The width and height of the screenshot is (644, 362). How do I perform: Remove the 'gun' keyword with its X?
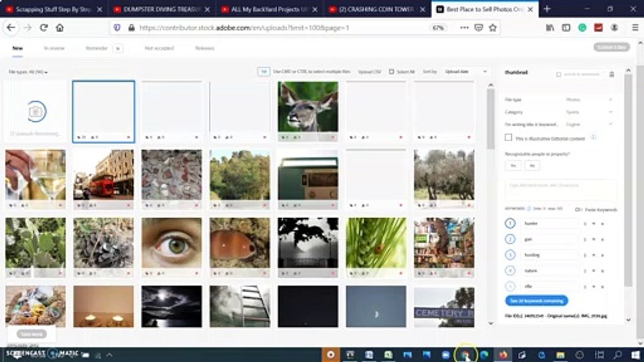(602, 239)
